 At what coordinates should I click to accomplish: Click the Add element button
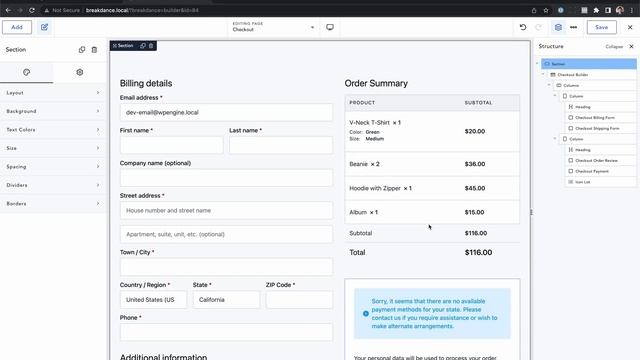coord(17,27)
